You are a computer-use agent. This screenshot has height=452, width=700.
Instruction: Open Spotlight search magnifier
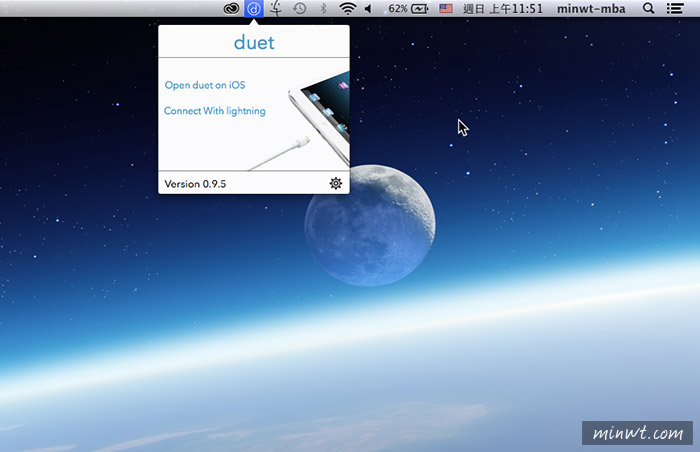(648, 8)
